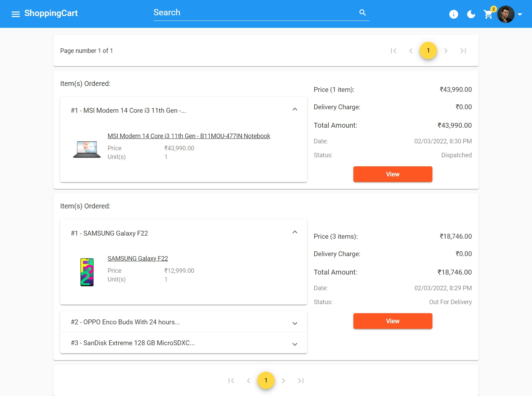Toggle dark mode with moon icon
This screenshot has width=532, height=396.
pyautogui.click(x=471, y=14)
